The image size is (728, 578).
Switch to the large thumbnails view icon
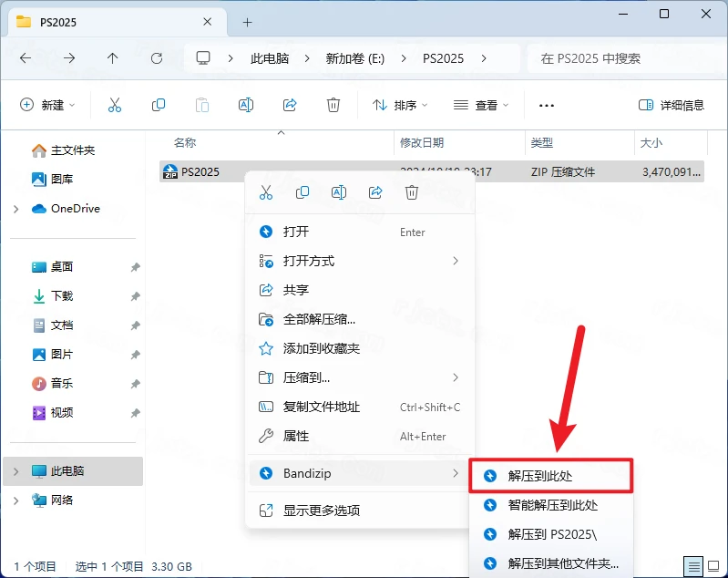pyautogui.click(x=713, y=566)
